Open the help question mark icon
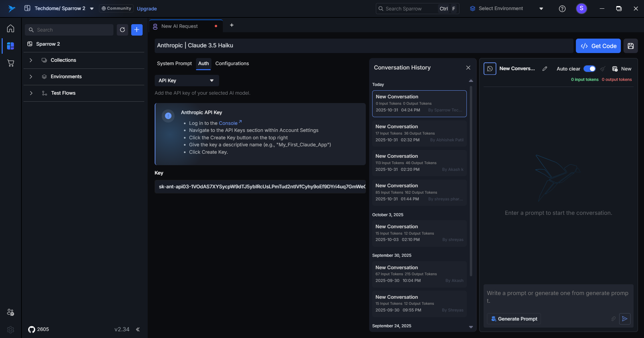 click(x=562, y=9)
